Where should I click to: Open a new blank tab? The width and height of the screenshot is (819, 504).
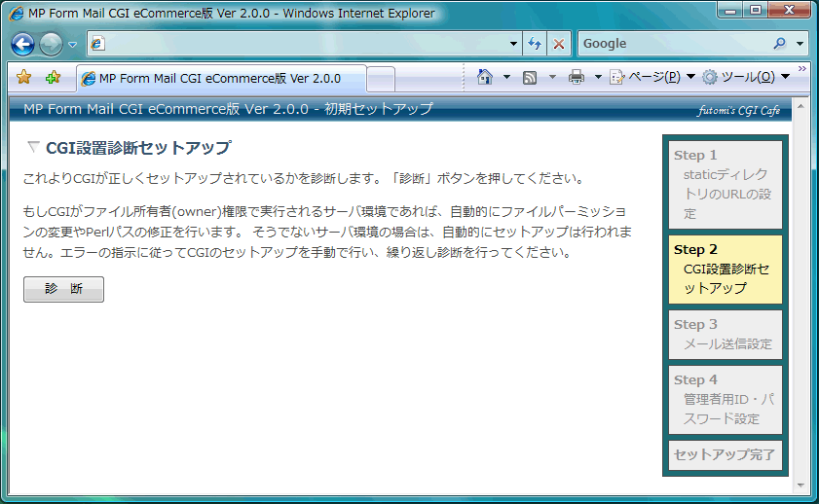click(381, 80)
